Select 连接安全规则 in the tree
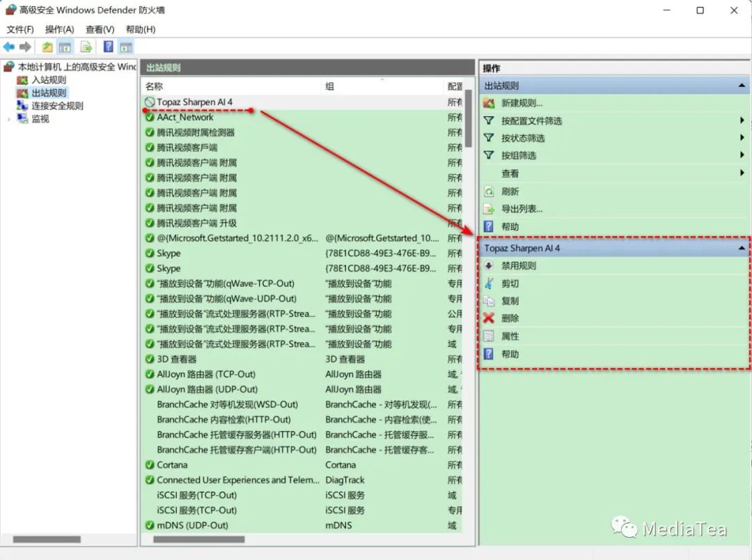Image resolution: width=752 pixels, height=560 pixels. click(x=58, y=106)
